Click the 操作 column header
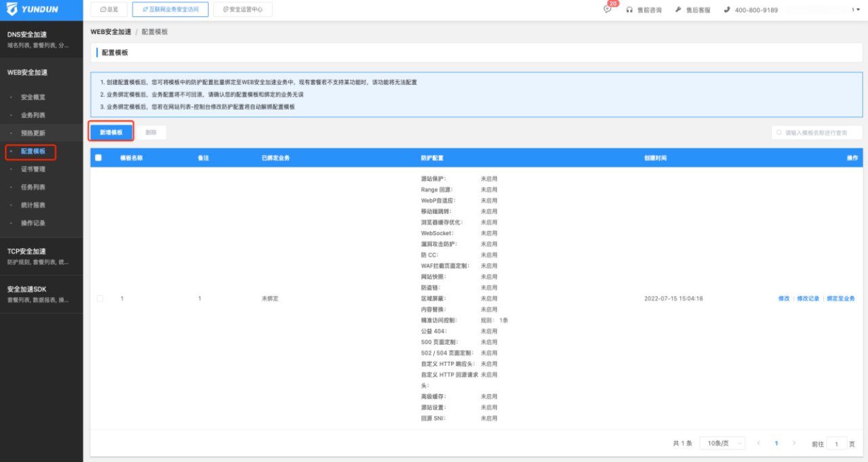The width and height of the screenshot is (868, 462). [852, 158]
